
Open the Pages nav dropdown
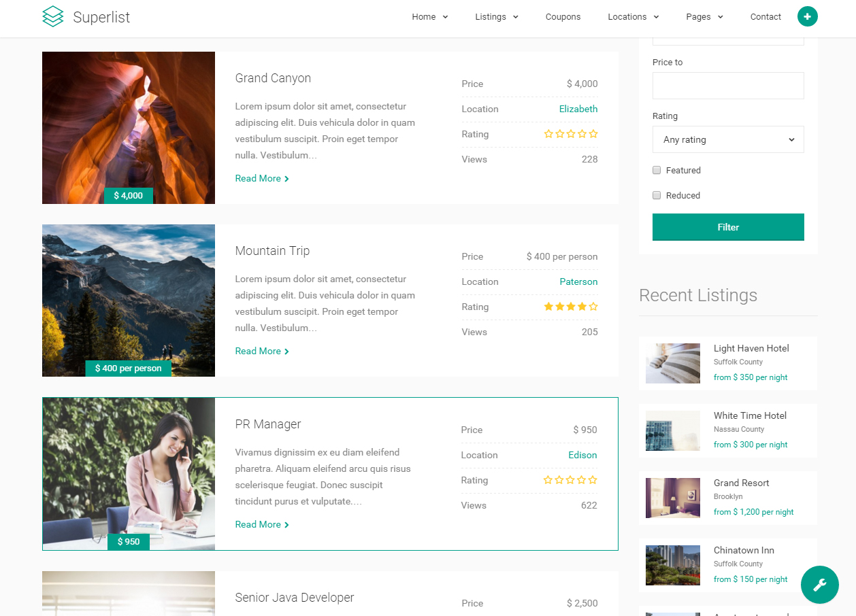pyautogui.click(x=704, y=17)
